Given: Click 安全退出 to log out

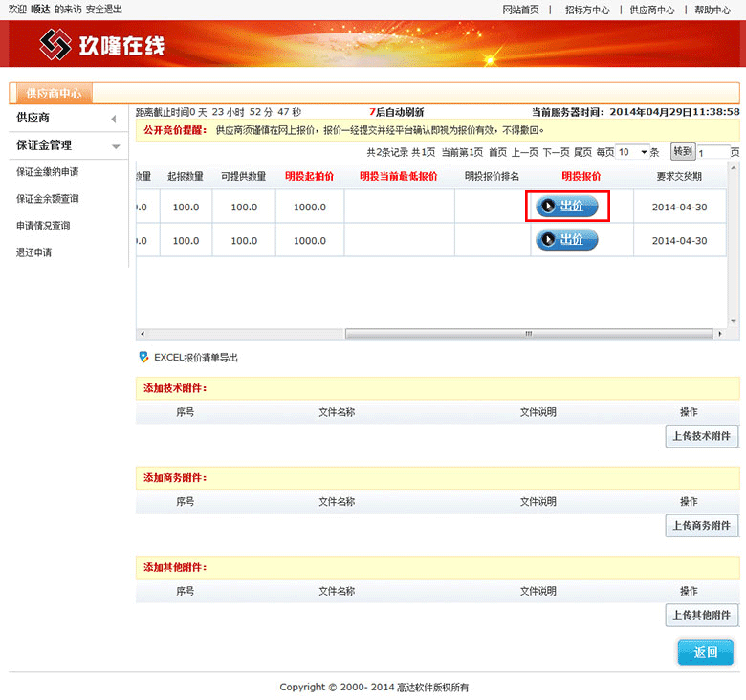Looking at the screenshot, I should (104, 9).
